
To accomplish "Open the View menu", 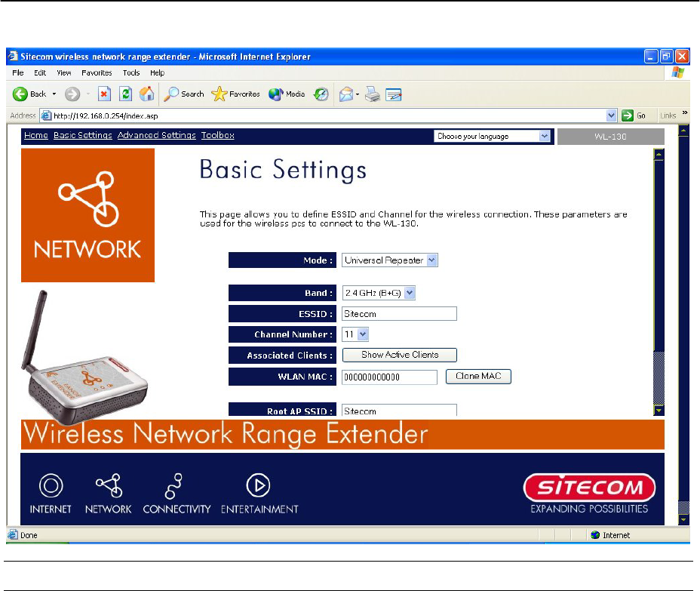I will [x=64, y=72].
